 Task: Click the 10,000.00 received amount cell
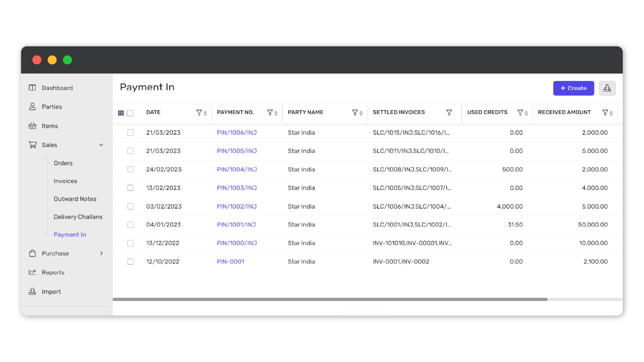[x=593, y=243]
